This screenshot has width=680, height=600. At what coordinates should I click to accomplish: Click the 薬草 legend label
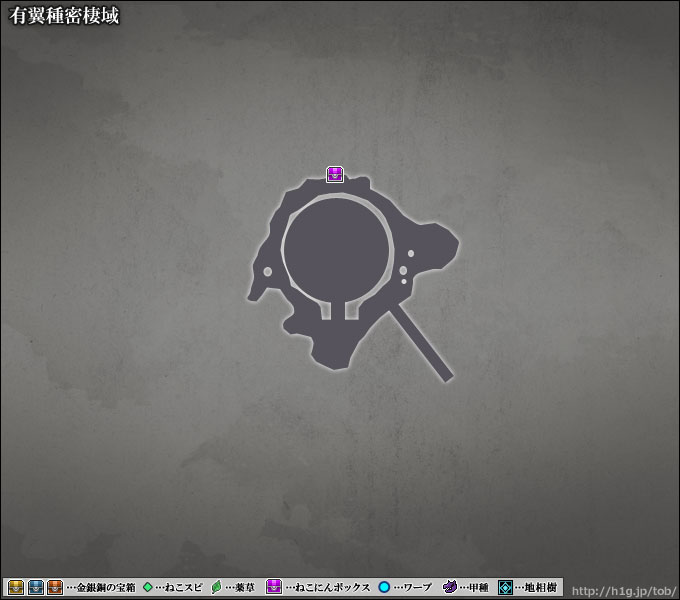[240, 587]
